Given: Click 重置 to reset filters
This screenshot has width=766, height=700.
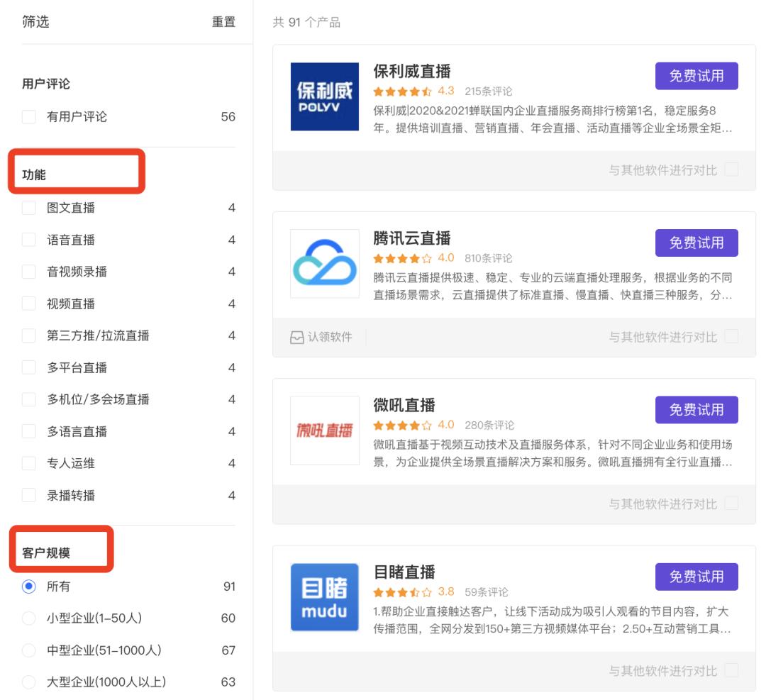Looking at the screenshot, I should [223, 22].
